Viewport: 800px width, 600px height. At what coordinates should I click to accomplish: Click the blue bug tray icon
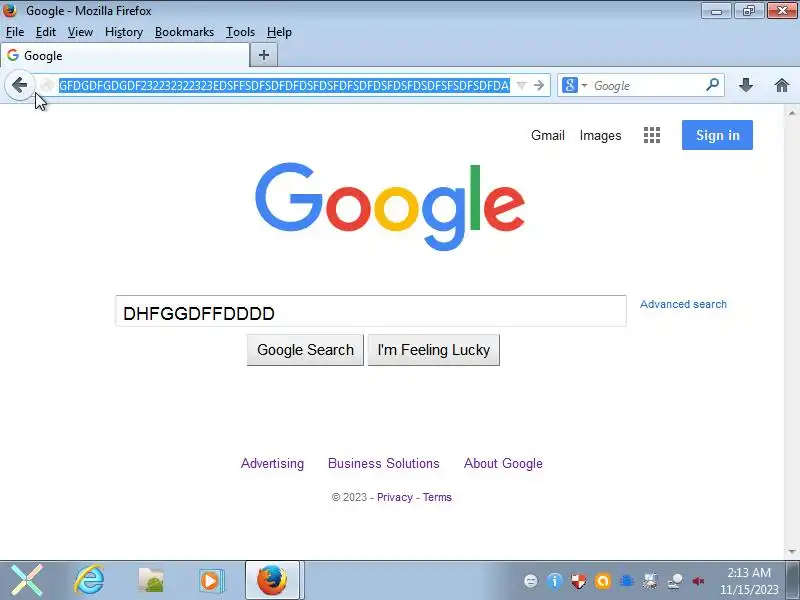coord(627,581)
